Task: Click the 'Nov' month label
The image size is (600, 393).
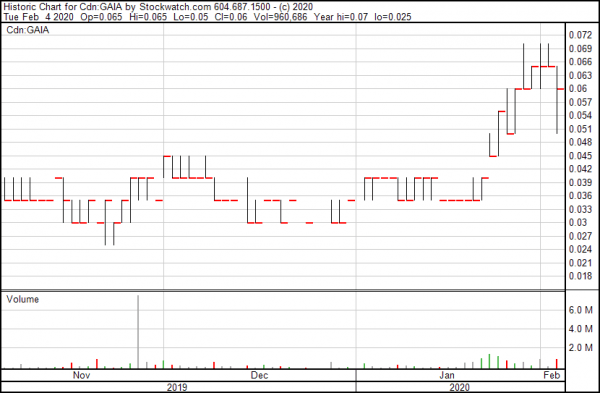Action: coord(82,375)
